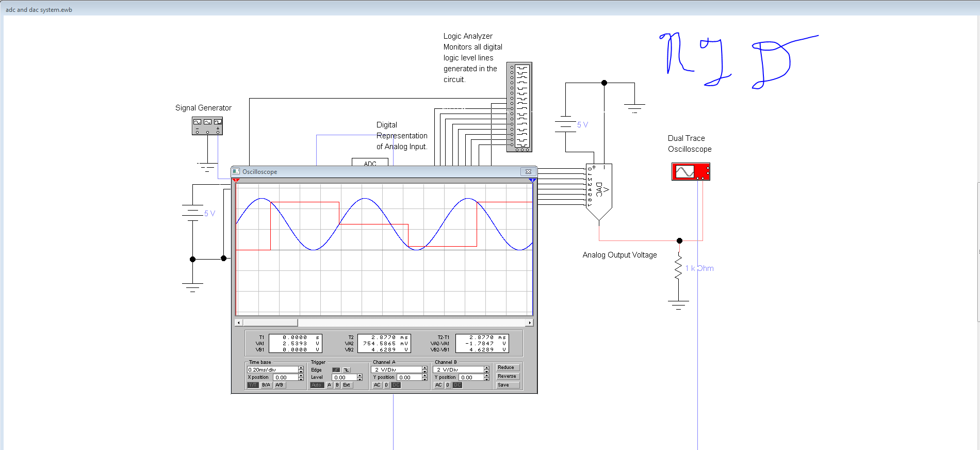980x450 pixels.
Task: Click the Time base 0.20ms/div field
Action: [273, 369]
